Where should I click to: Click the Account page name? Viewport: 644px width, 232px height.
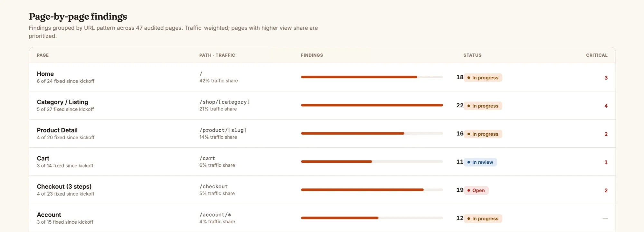click(x=49, y=215)
